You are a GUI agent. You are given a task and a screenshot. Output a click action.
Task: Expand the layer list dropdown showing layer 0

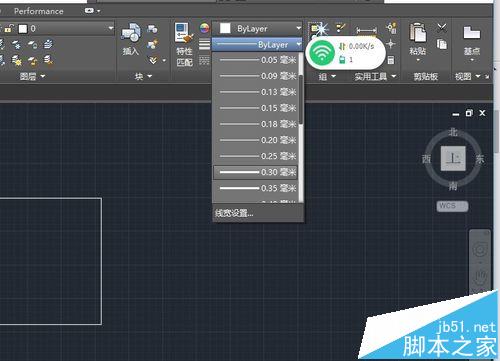[x=111, y=28]
